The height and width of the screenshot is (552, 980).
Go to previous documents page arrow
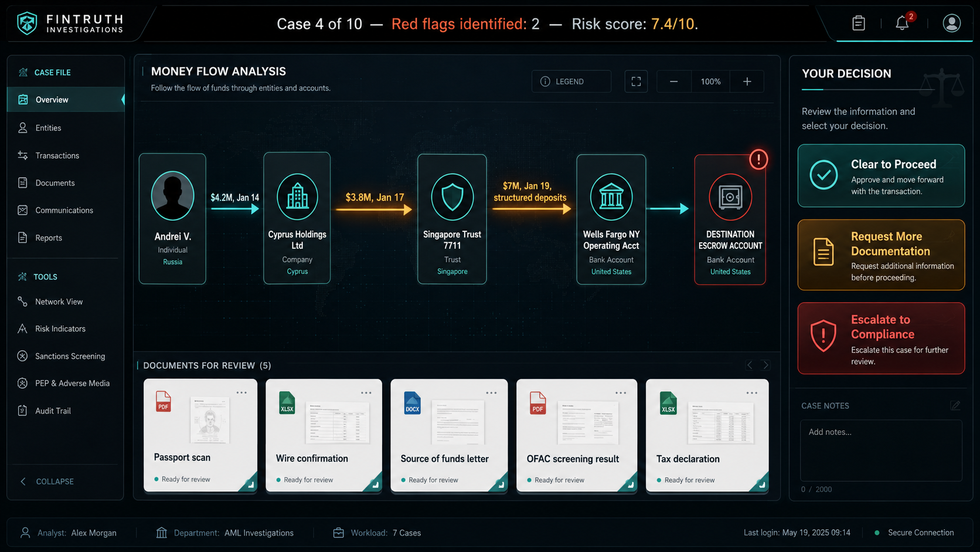(x=750, y=365)
